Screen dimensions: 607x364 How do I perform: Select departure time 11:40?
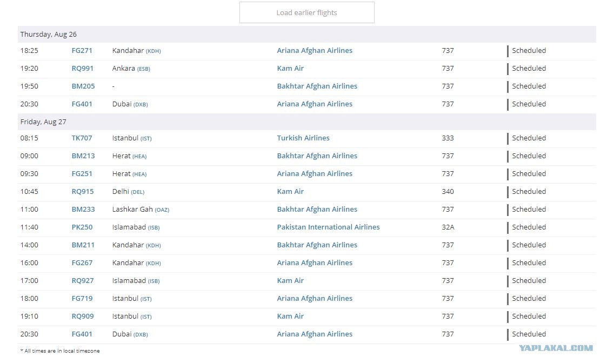[x=29, y=227]
